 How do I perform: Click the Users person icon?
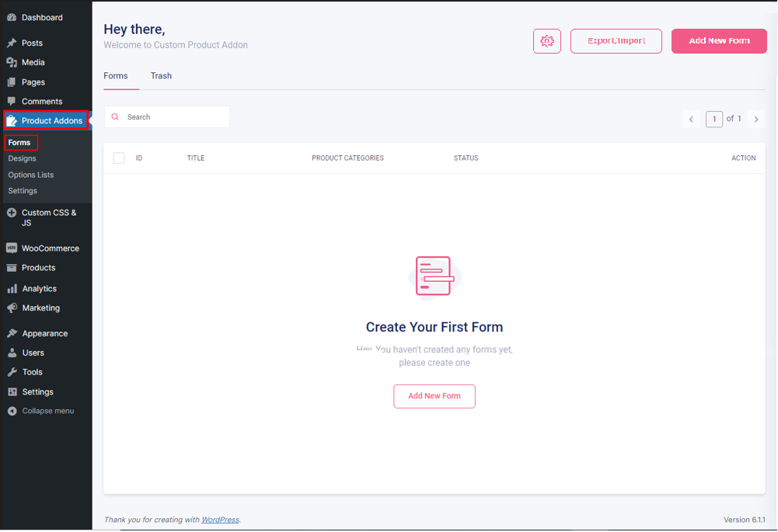point(12,353)
